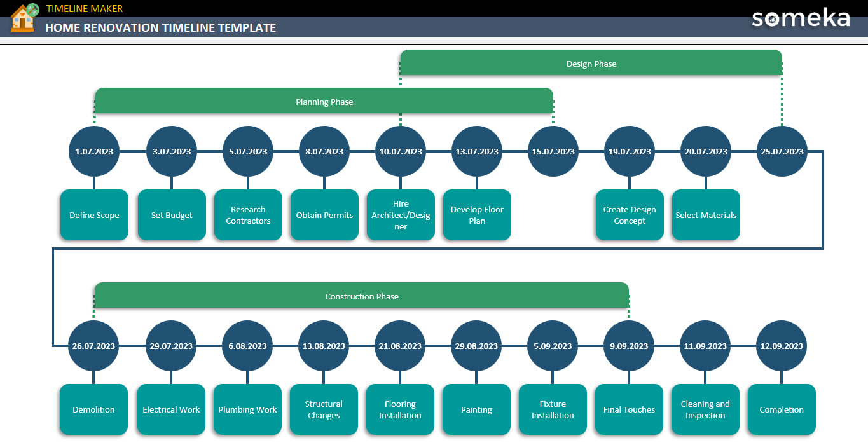868x445 pixels.
Task: Select the Painting task box
Action: pos(476,409)
